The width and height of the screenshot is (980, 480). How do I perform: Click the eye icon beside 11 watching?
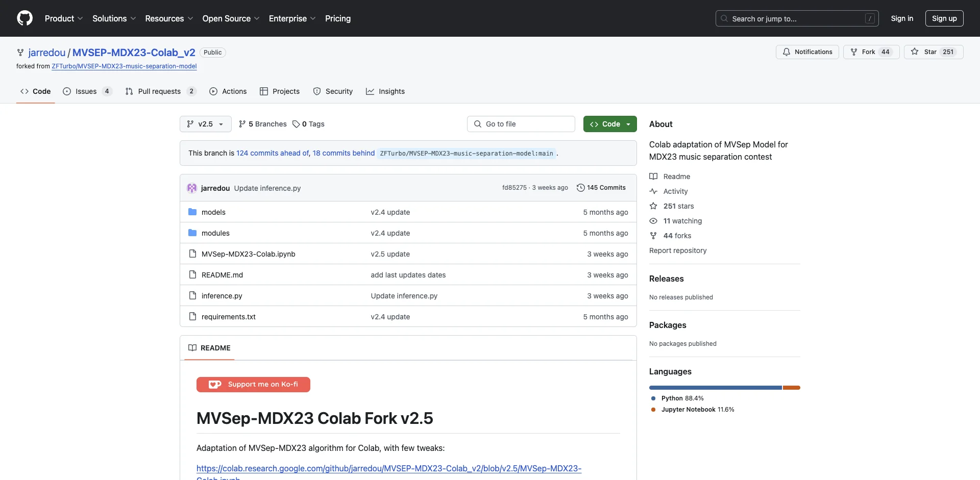pyautogui.click(x=653, y=221)
